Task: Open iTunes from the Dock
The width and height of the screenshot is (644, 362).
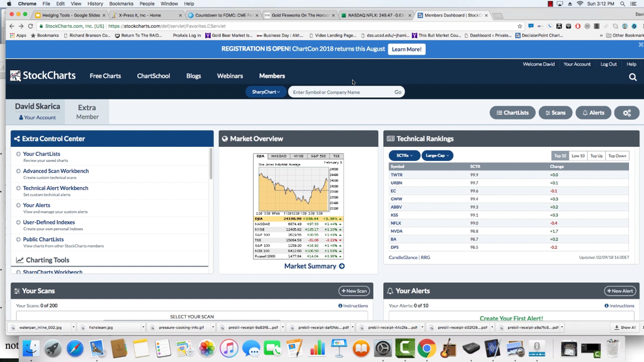Action: point(229,348)
